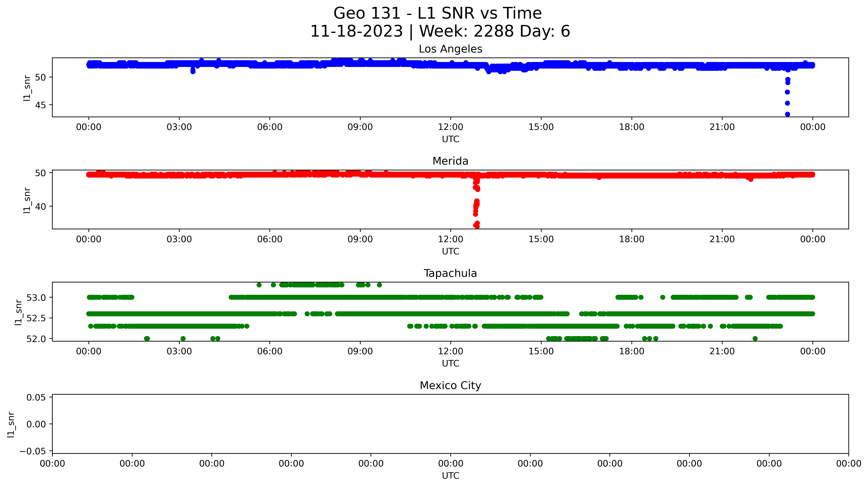The image size is (868, 487).
Task: Select the 'Tapachula' subplot title
Action: pyautogui.click(x=451, y=273)
